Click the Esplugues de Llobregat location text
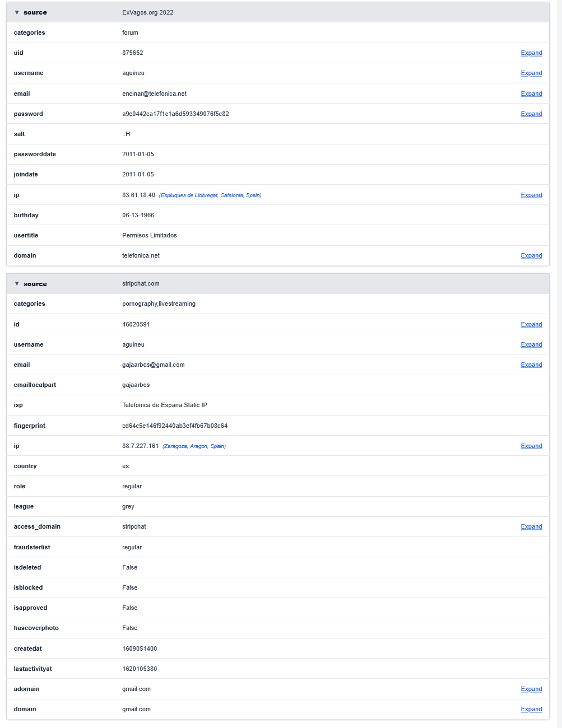Image resolution: width=562 pixels, height=728 pixels. tap(210, 195)
